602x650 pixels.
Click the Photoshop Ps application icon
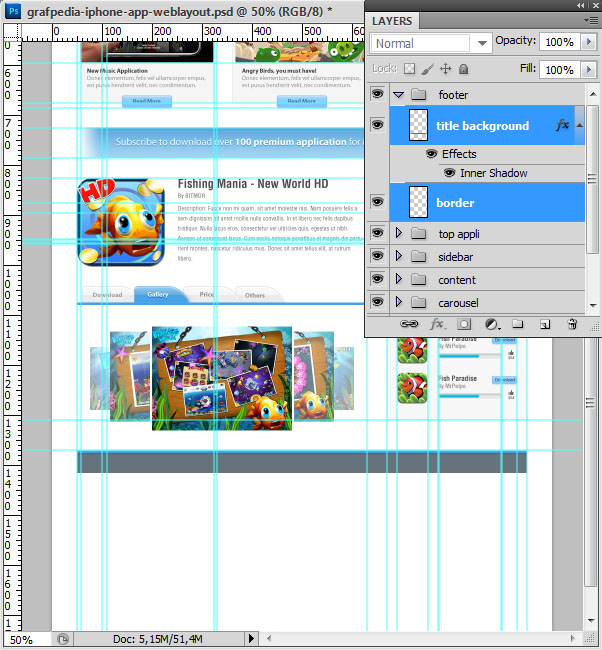point(13,10)
